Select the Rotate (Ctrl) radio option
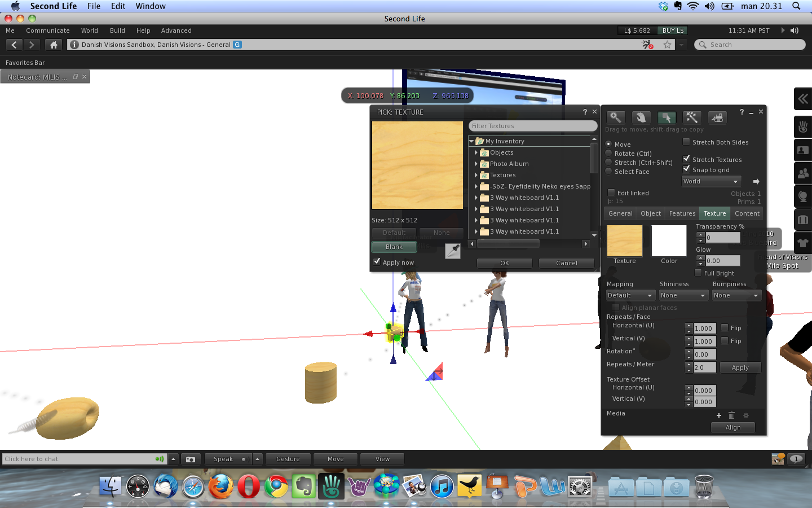Viewport: 812px width, 508px height. coord(609,154)
